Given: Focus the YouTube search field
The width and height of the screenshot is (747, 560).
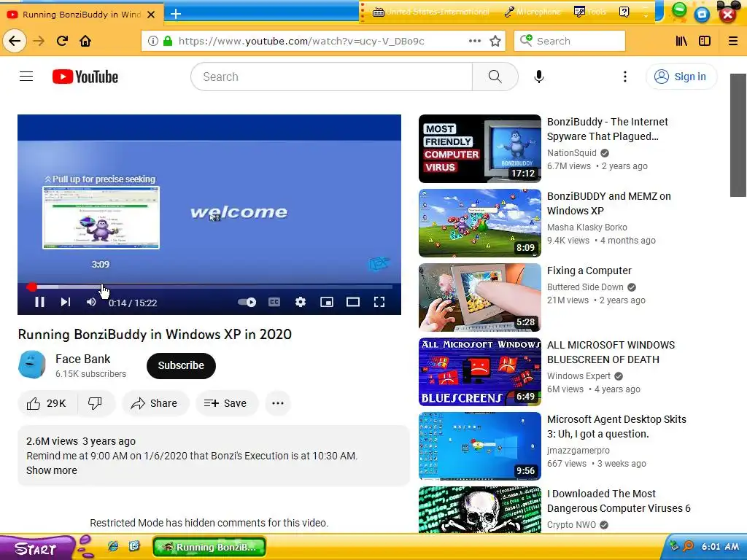Looking at the screenshot, I should pyautogui.click(x=332, y=77).
